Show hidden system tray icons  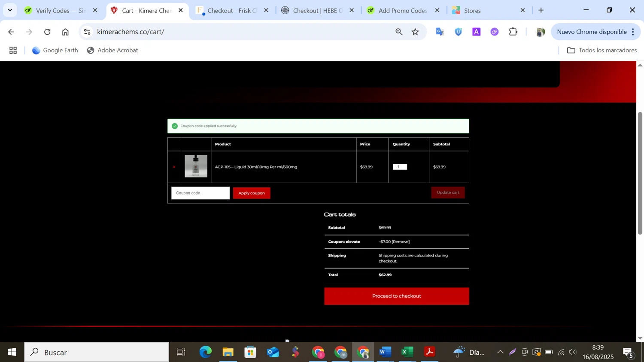500,352
